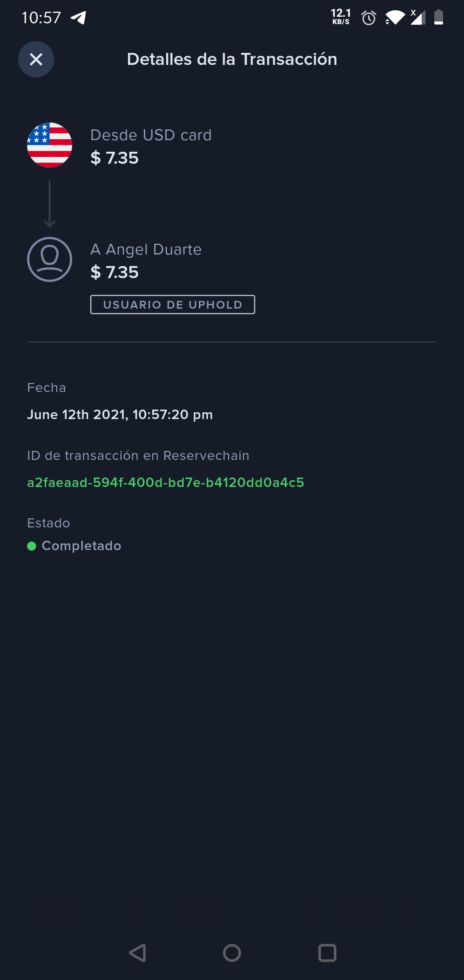This screenshot has height=980, width=464.
Task: Tap the transfer direction arrow icon
Action: click(x=50, y=204)
